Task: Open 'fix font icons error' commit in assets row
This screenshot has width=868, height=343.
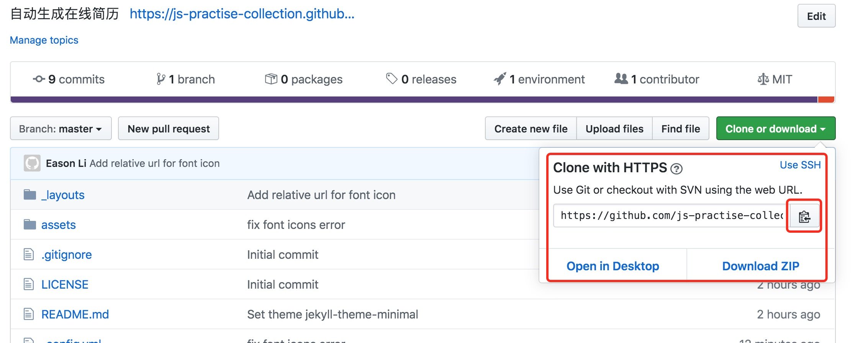Action: coord(296,225)
